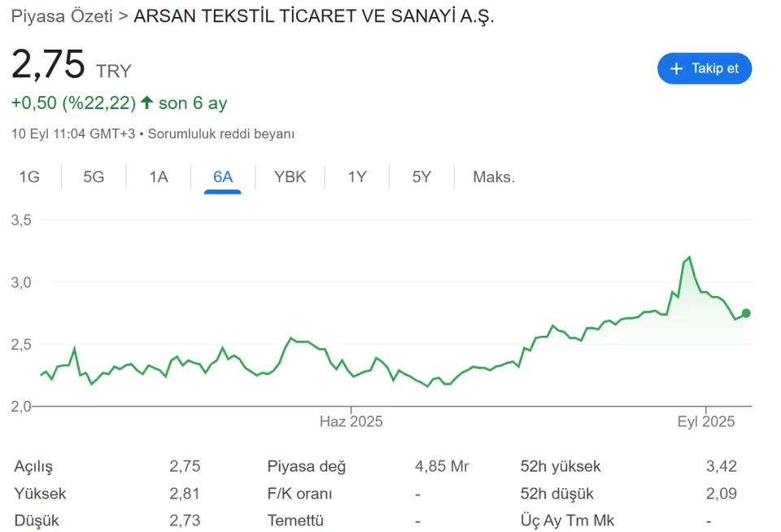The height and width of the screenshot is (532, 781).
Task: Click the Takip et follow button
Action: click(705, 69)
